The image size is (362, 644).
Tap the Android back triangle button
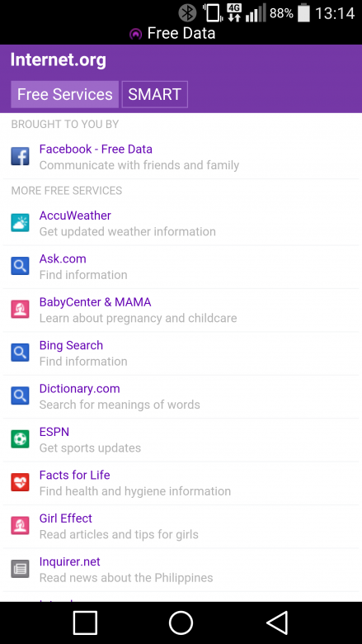tap(278, 623)
